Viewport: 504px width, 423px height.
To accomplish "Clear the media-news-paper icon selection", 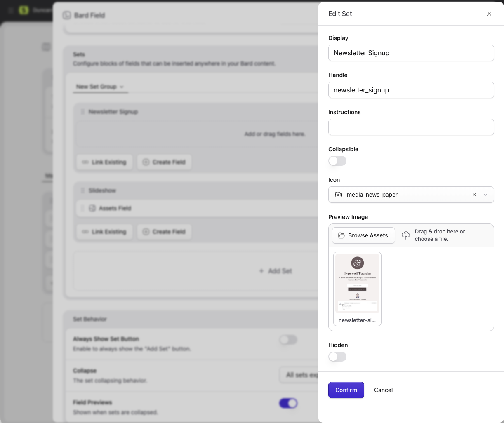I will [x=474, y=195].
